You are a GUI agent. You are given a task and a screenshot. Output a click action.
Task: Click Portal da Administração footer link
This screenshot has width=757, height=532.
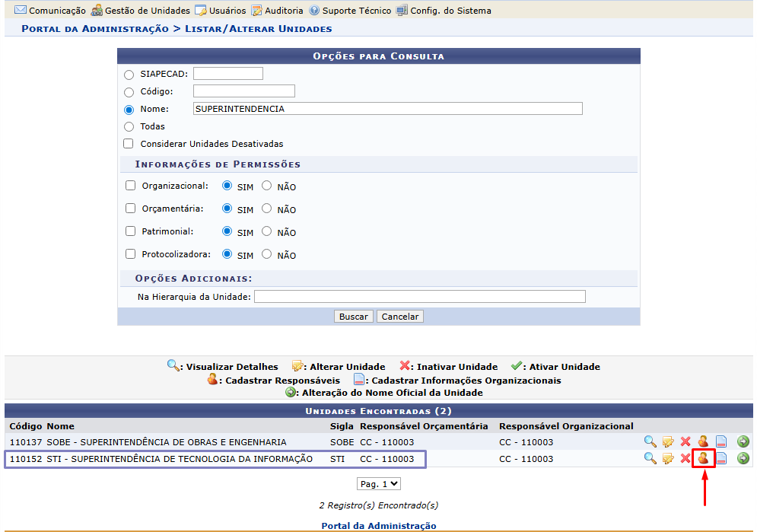tap(379, 526)
